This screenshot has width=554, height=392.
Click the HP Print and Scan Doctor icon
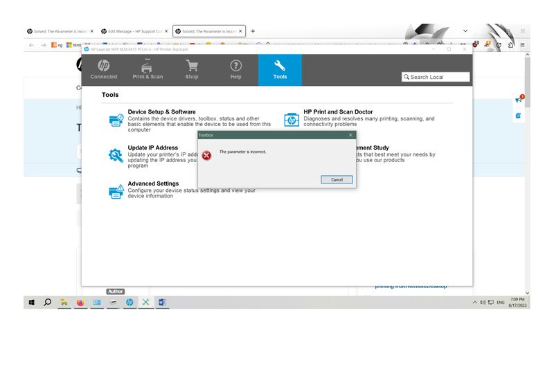pos(292,120)
